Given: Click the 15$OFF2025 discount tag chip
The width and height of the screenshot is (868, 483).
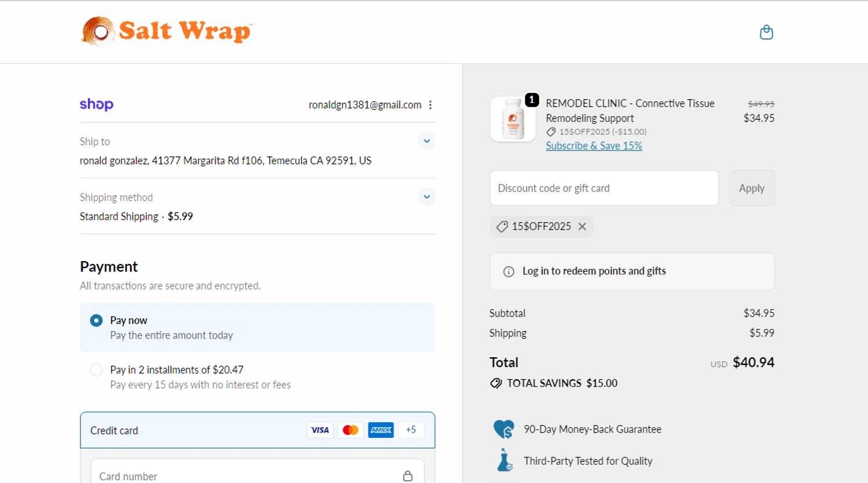Looking at the screenshot, I should coord(541,226).
